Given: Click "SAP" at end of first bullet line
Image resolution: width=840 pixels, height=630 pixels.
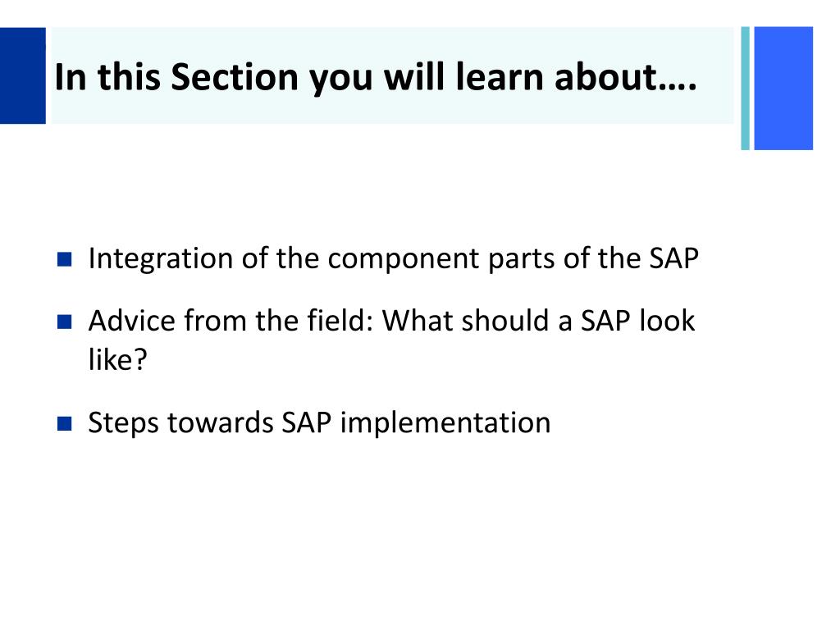Looking at the screenshot, I should point(674,258).
